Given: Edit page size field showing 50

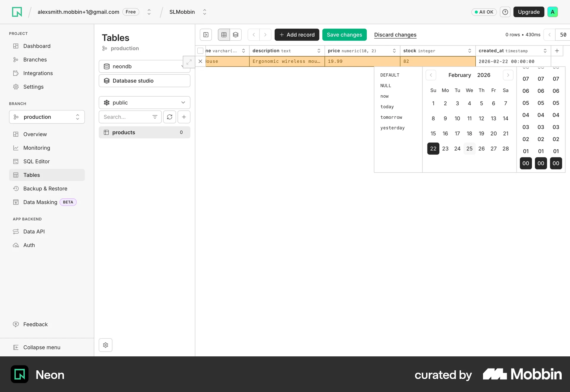Looking at the screenshot, I should coord(563,35).
